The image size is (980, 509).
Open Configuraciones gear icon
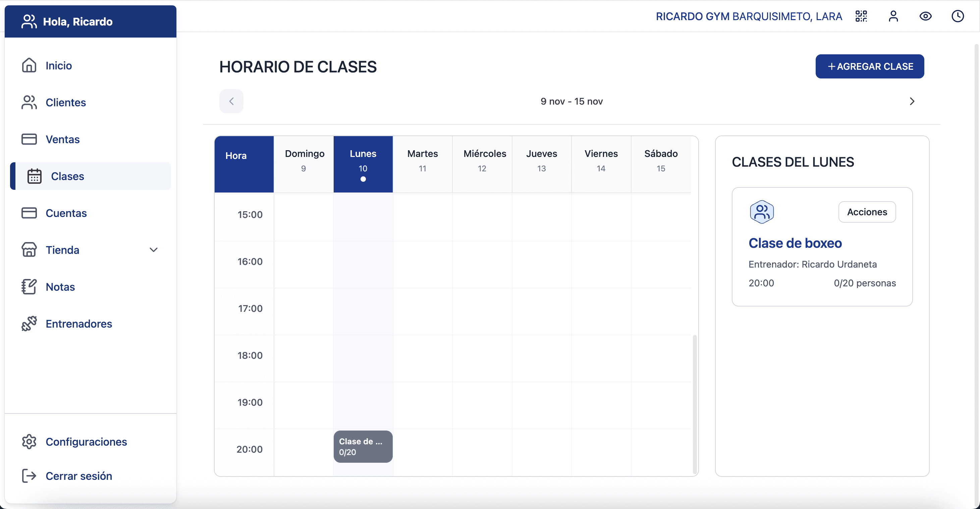pos(29,441)
